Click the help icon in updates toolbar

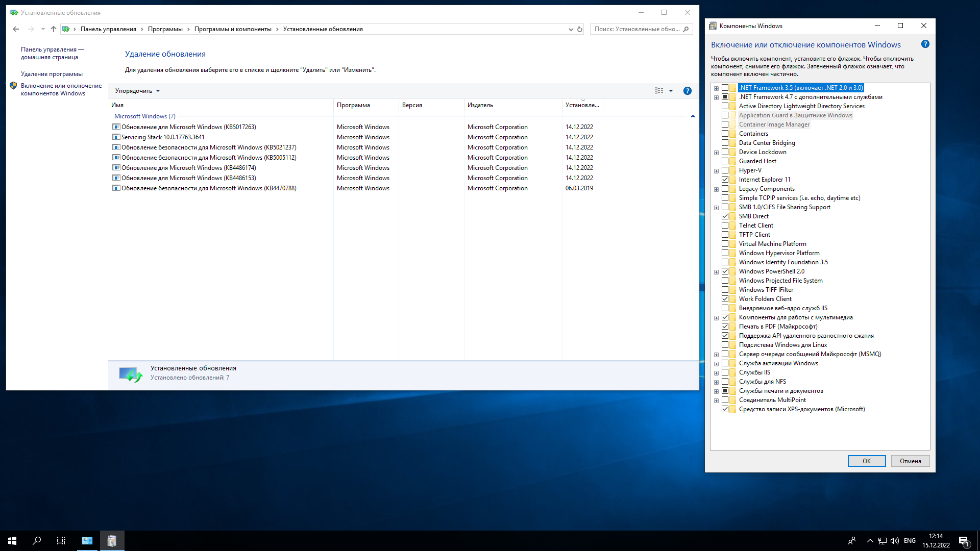pyautogui.click(x=688, y=91)
